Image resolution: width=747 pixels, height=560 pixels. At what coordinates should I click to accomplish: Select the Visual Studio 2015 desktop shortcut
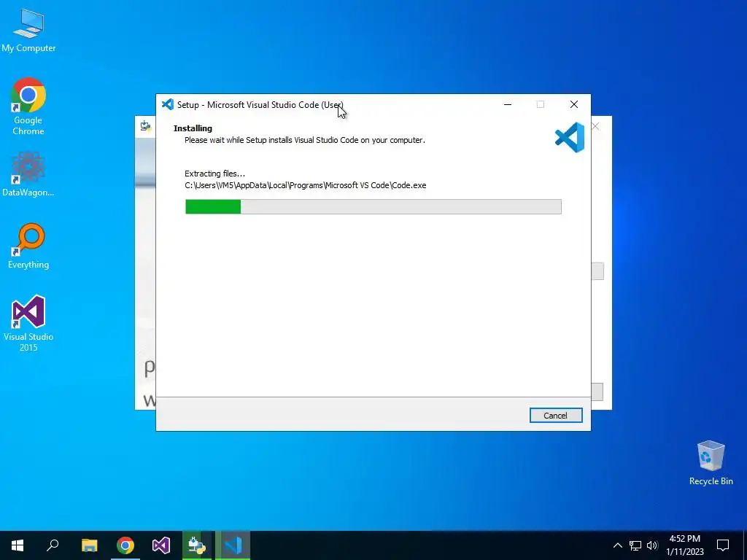pos(28,324)
